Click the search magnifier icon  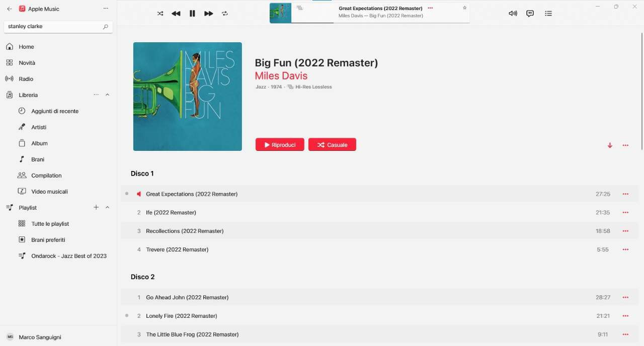pyautogui.click(x=106, y=27)
